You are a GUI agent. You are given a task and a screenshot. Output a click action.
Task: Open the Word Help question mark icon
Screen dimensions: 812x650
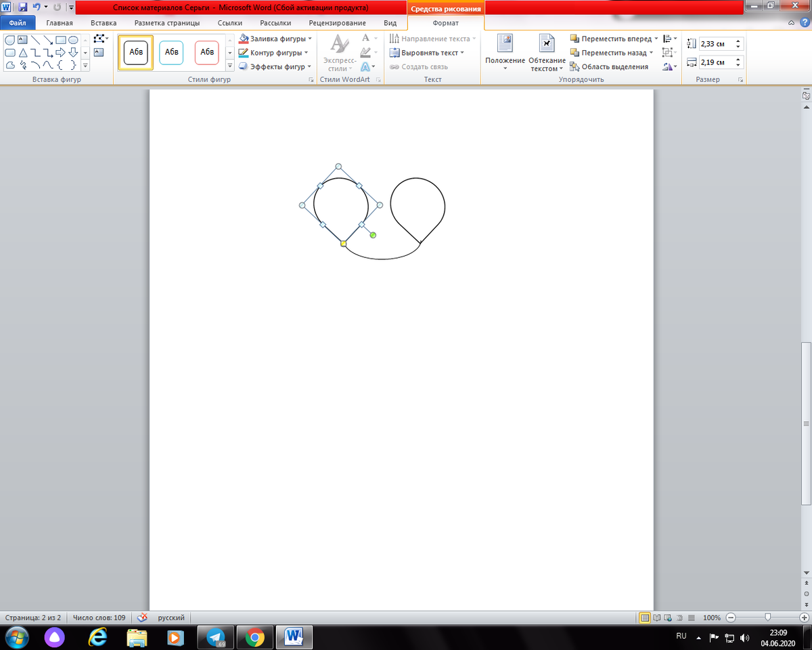pos(804,22)
